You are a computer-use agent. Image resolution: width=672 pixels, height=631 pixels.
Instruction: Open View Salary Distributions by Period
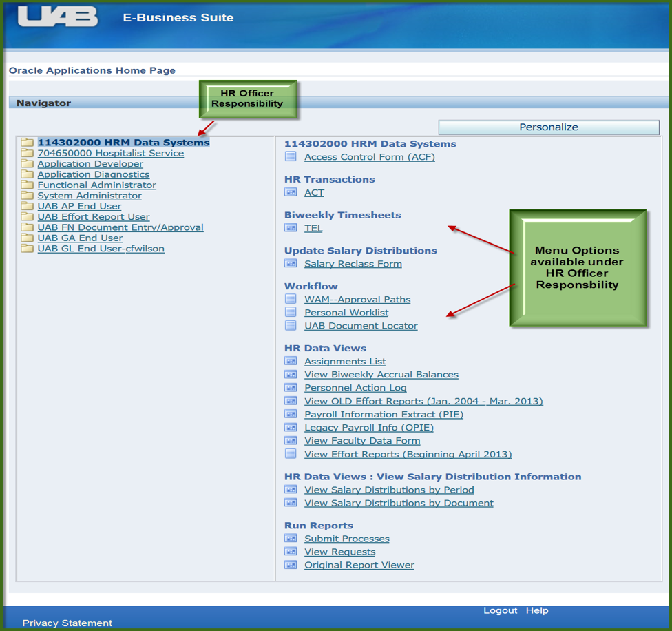(389, 490)
